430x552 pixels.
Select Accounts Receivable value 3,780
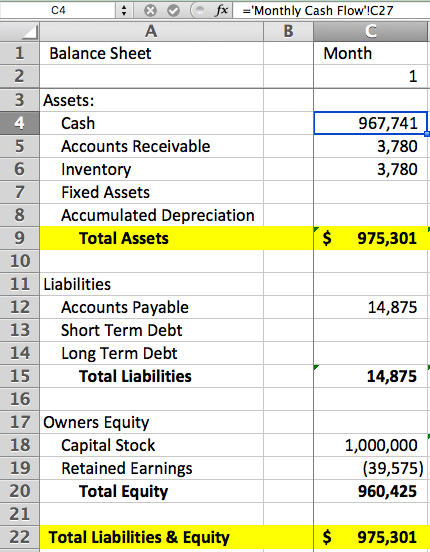[371, 146]
